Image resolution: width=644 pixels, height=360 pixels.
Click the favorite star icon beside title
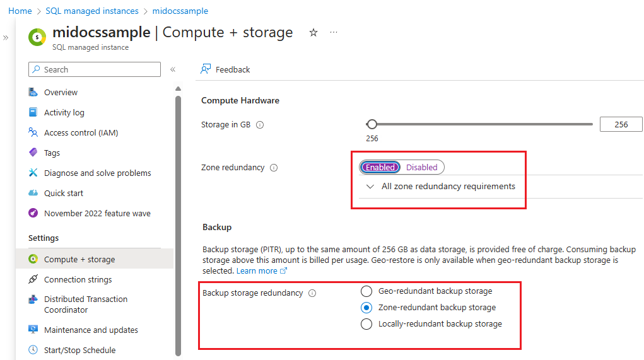[313, 33]
